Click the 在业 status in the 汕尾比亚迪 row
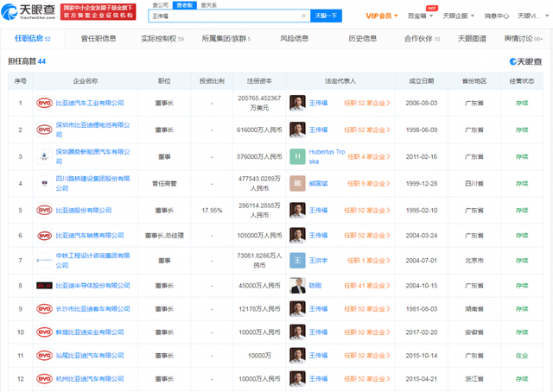This screenshot has height=392, width=553. (522, 356)
